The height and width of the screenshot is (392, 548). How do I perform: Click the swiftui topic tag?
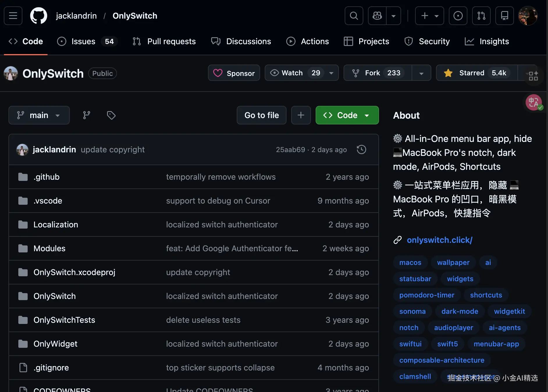coord(410,344)
